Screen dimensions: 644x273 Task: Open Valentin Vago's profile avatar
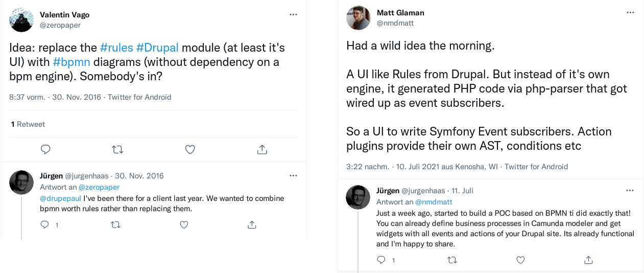(22, 20)
